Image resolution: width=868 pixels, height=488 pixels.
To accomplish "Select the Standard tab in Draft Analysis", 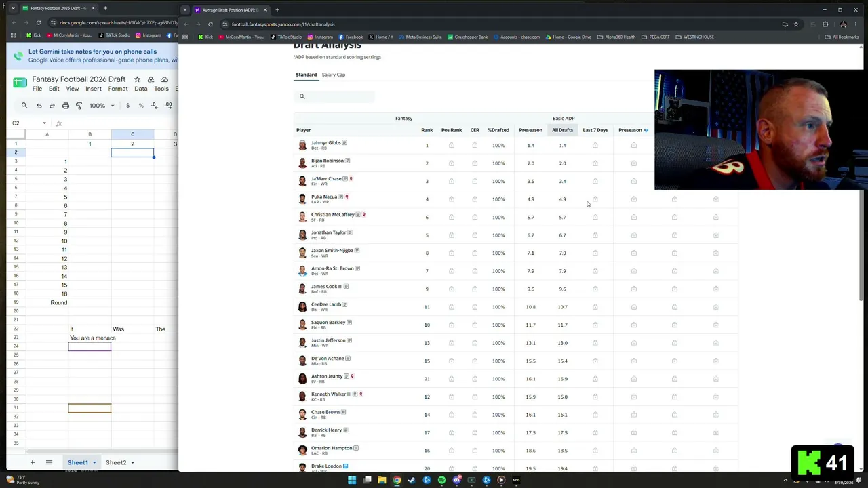I will [x=307, y=75].
